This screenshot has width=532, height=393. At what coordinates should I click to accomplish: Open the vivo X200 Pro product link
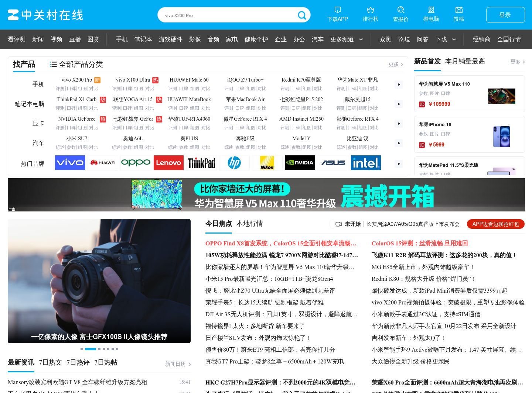(x=77, y=80)
